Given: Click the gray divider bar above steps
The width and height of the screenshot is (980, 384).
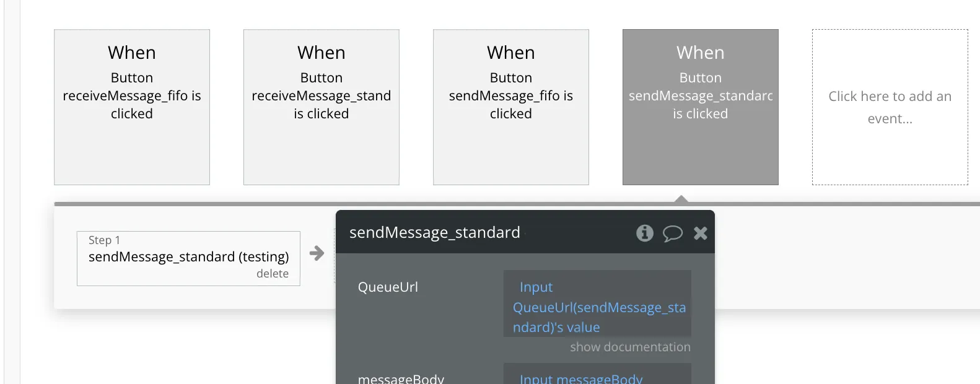Looking at the screenshot, I should tap(372, 204).
